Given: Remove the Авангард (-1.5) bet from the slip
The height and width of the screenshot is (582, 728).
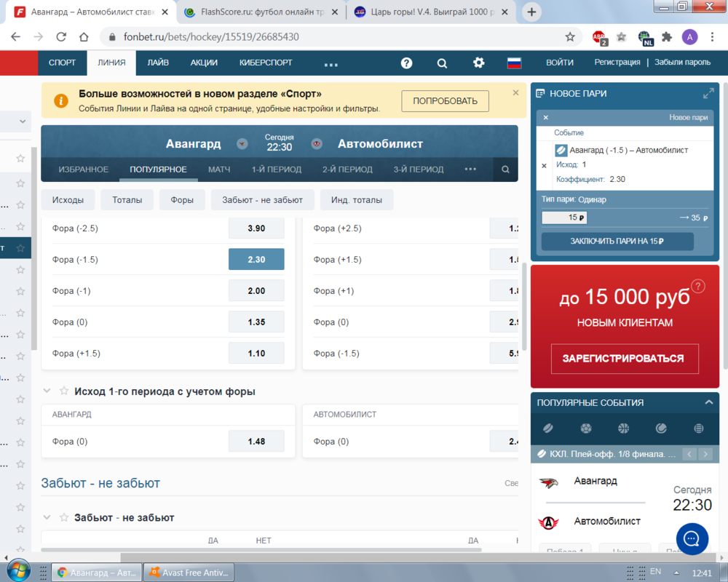Looking at the screenshot, I should point(544,166).
